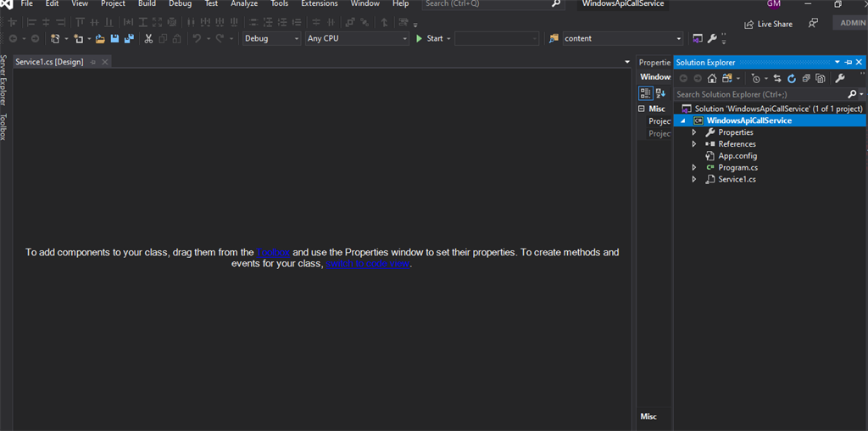Click the Live Share button

[x=768, y=24]
